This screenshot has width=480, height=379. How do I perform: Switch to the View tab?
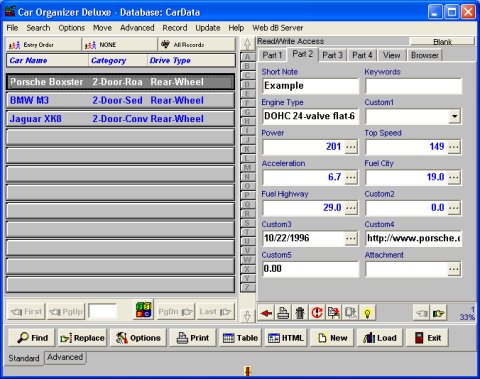click(x=391, y=55)
